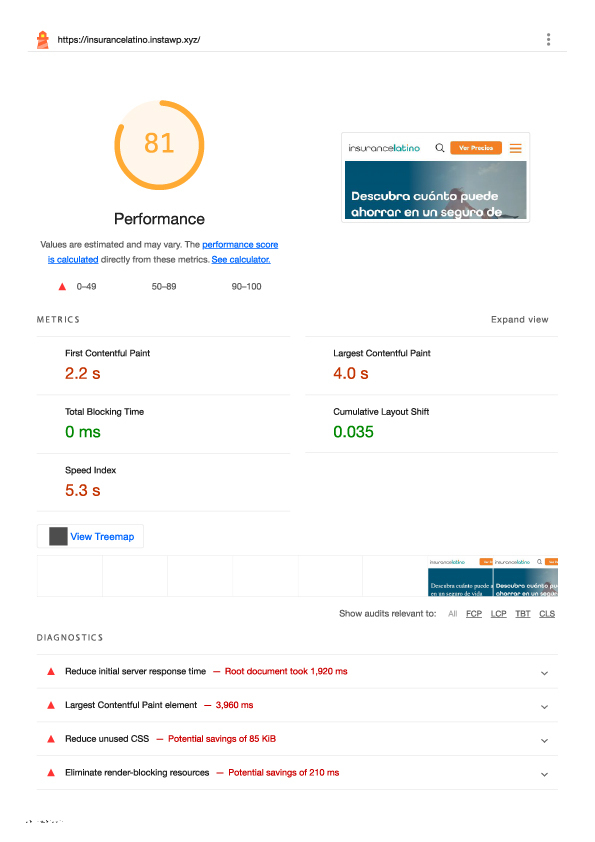Click warning icon for Reduce initial server response time
Screen dimensions: 595x842
51,671
